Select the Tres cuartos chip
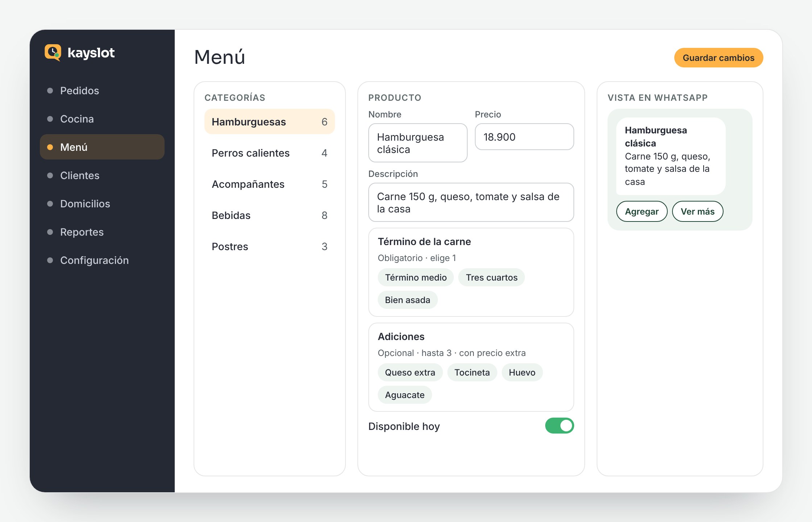This screenshot has height=522, width=812. coord(492,278)
